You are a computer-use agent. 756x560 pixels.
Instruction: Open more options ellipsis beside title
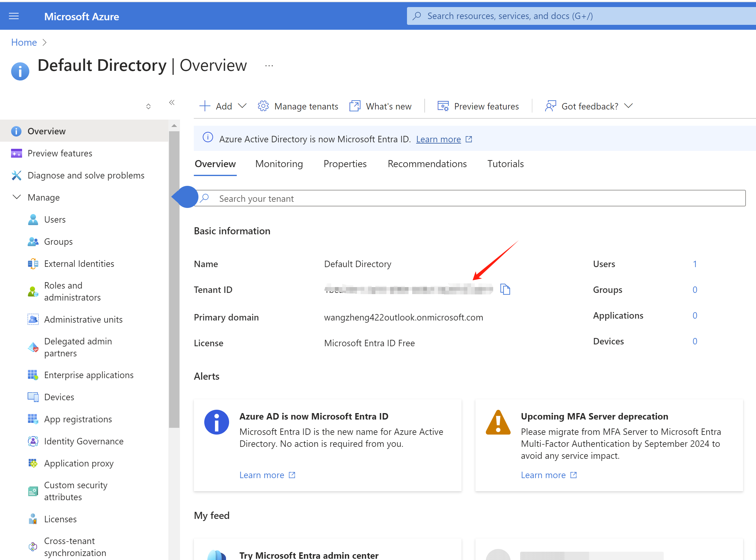tap(269, 66)
